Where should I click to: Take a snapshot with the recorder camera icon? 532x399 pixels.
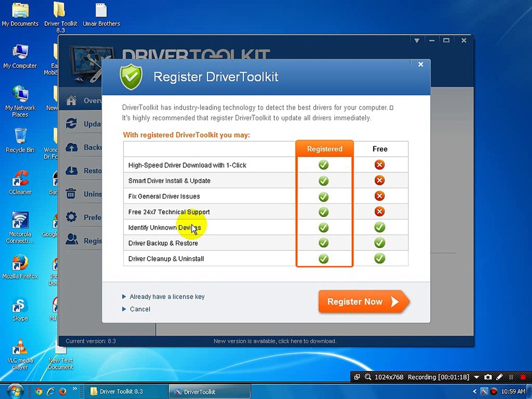pos(488,377)
